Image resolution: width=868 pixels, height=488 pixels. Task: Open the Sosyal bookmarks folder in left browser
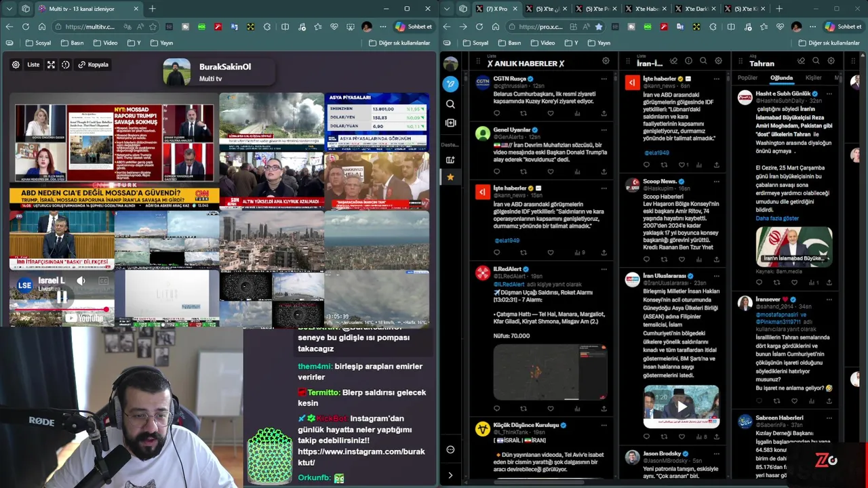click(x=39, y=43)
